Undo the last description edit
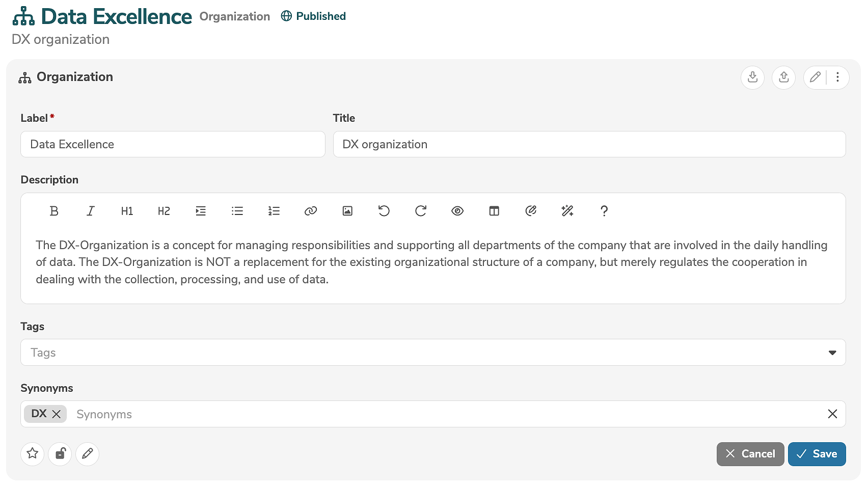Viewport: 868px width, 486px height. tap(384, 211)
